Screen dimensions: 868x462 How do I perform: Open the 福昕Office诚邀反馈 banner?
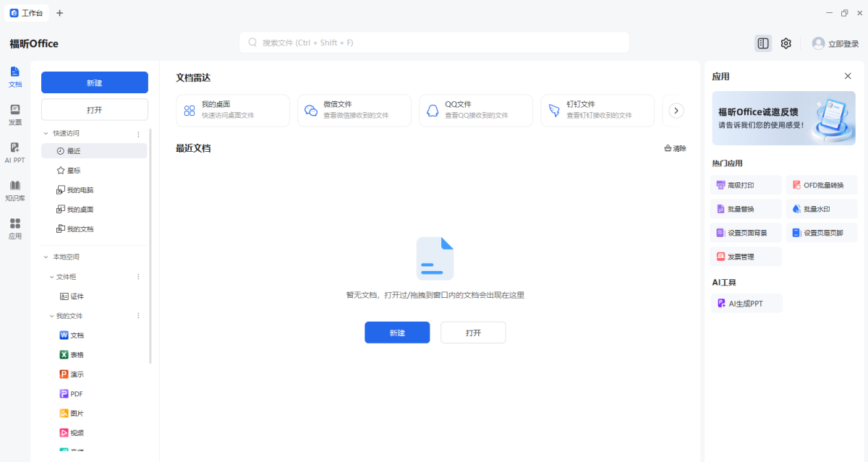tap(783, 119)
